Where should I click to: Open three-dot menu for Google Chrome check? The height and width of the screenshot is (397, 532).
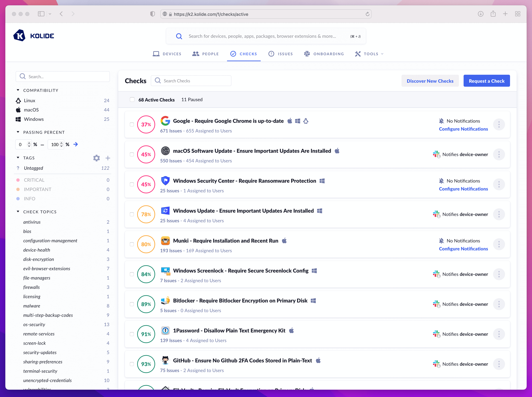(x=499, y=124)
